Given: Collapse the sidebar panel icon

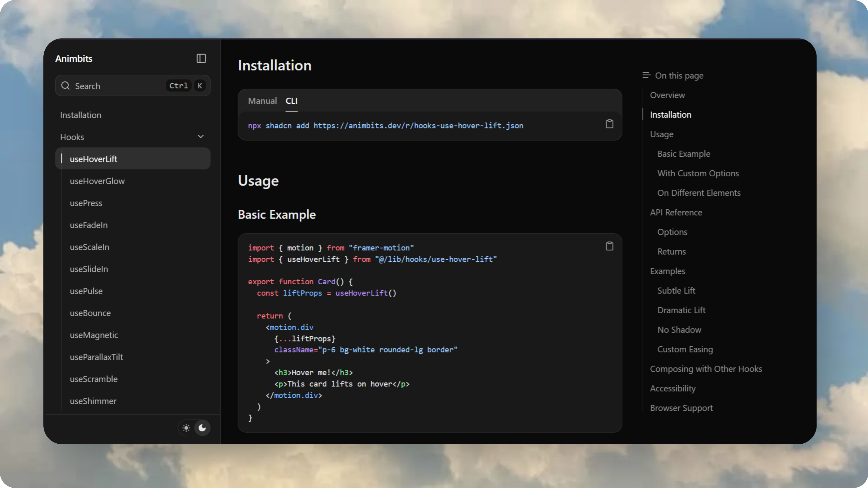Looking at the screenshot, I should 201,59.
